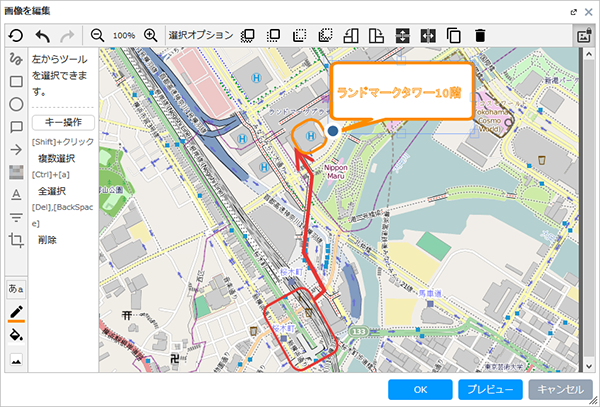The width and height of the screenshot is (600, 407).
Task: Click the reset/rotate icon in the toolbar
Action: pos(16,35)
